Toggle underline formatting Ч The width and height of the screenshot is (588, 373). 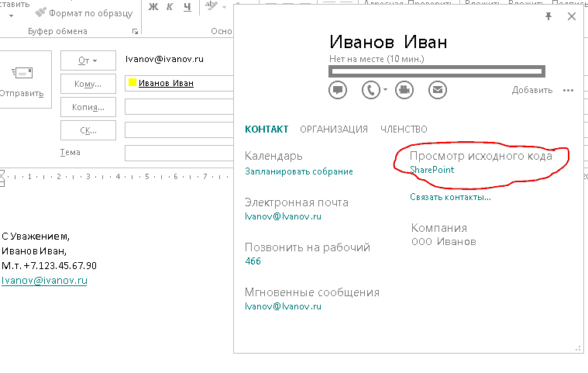tap(187, 7)
